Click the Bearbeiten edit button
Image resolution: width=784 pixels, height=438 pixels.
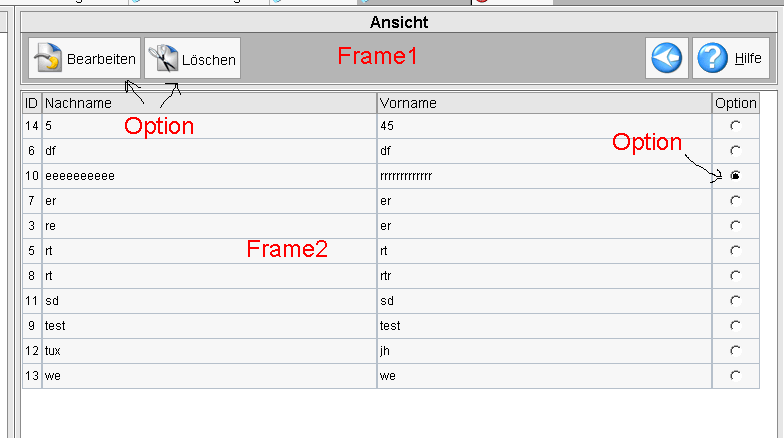click(84, 59)
